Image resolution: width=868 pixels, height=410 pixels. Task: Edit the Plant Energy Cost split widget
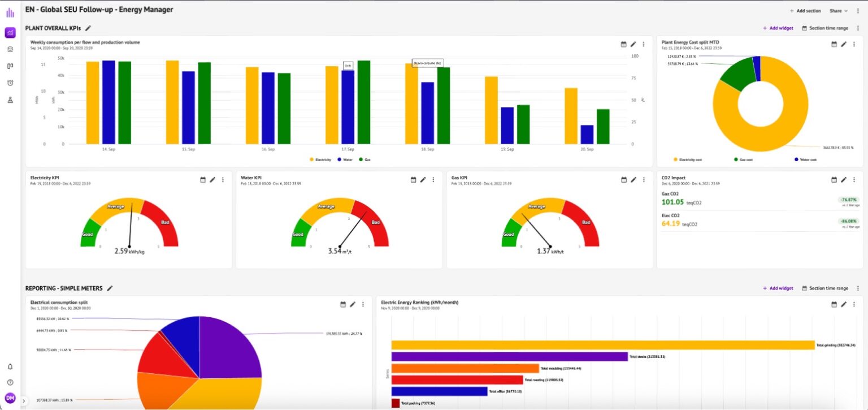(844, 44)
